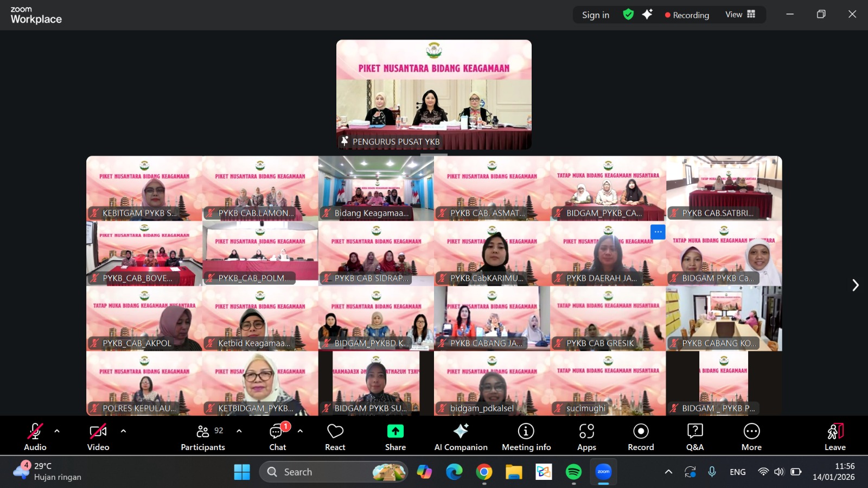Go to next page of video gallery
868x488 pixels.
point(855,285)
